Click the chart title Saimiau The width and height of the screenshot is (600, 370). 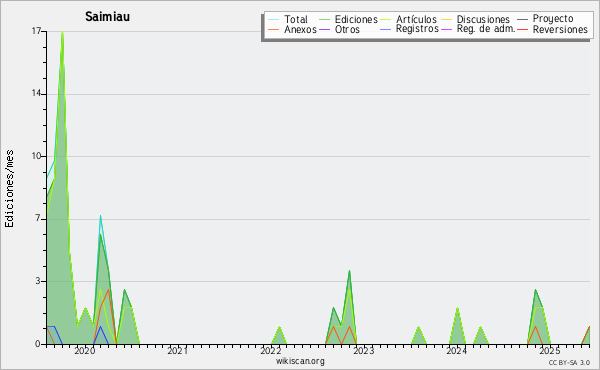[x=107, y=16]
